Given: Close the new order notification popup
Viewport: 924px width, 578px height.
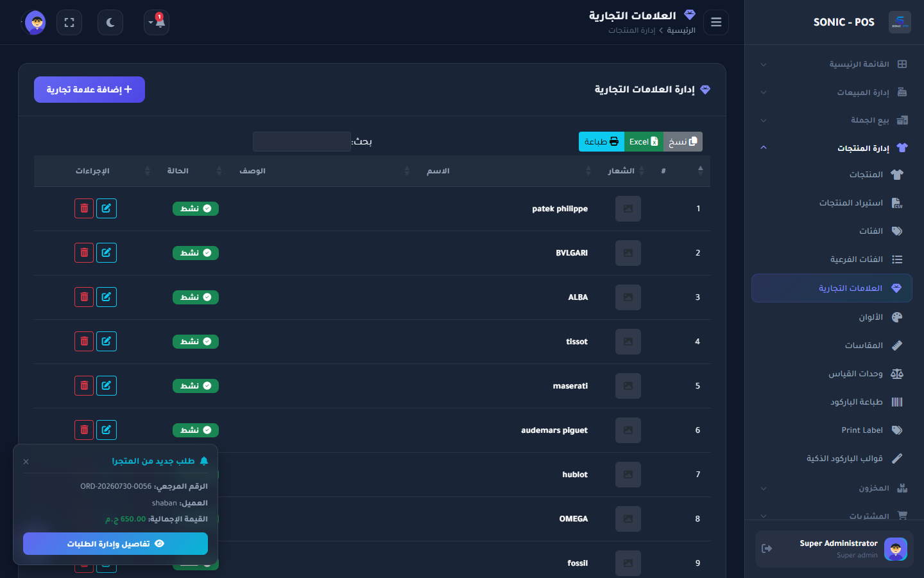Looking at the screenshot, I should point(26,462).
